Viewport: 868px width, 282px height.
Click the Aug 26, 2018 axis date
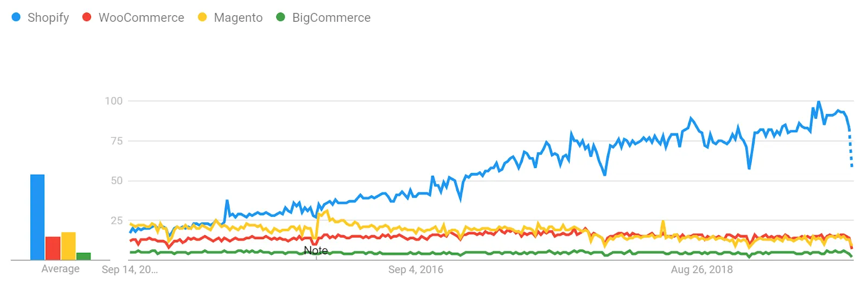(701, 270)
